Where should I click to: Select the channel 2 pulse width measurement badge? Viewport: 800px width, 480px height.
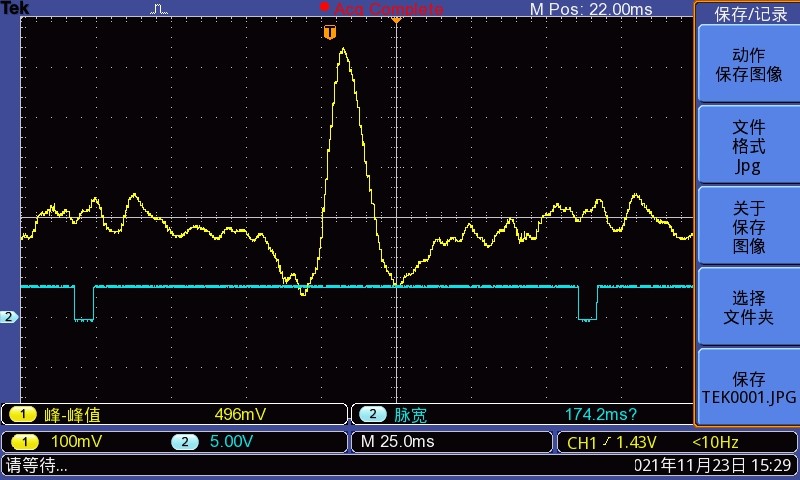tap(372, 414)
